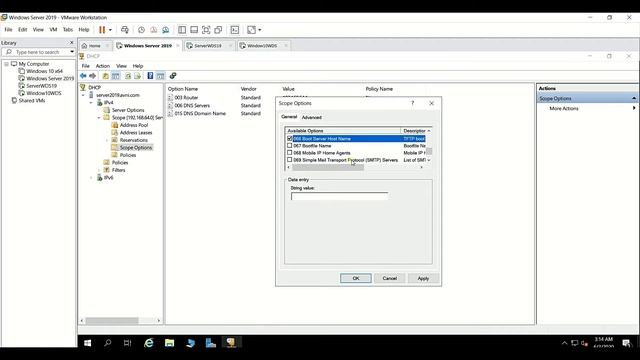Viewport: 640px width, 360px height.
Task: Open Server Manager taskbar icon
Action: pyautogui.click(x=211, y=343)
